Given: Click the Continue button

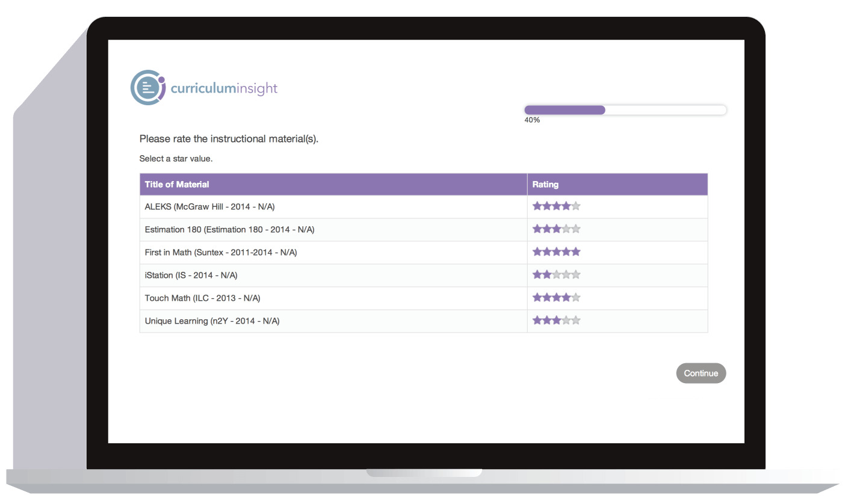Looking at the screenshot, I should [701, 373].
